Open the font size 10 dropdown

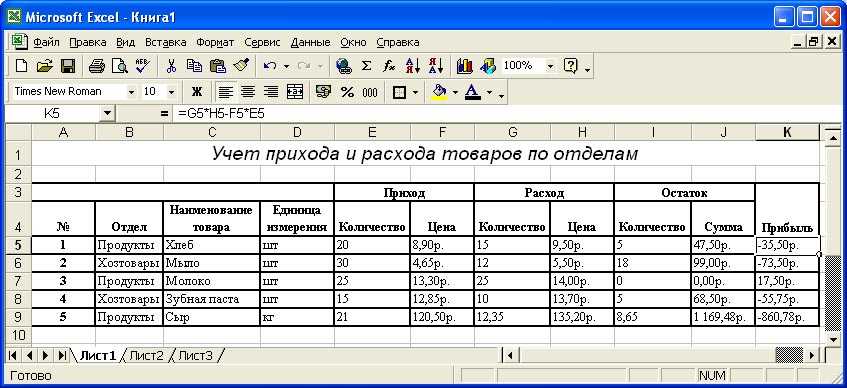(x=171, y=92)
